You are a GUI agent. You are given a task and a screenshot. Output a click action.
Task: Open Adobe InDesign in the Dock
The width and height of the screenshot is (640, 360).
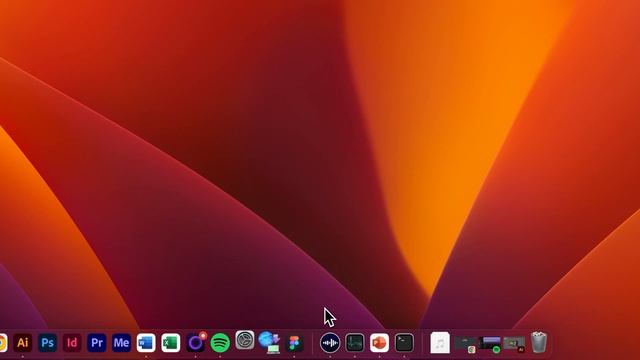pyautogui.click(x=72, y=342)
